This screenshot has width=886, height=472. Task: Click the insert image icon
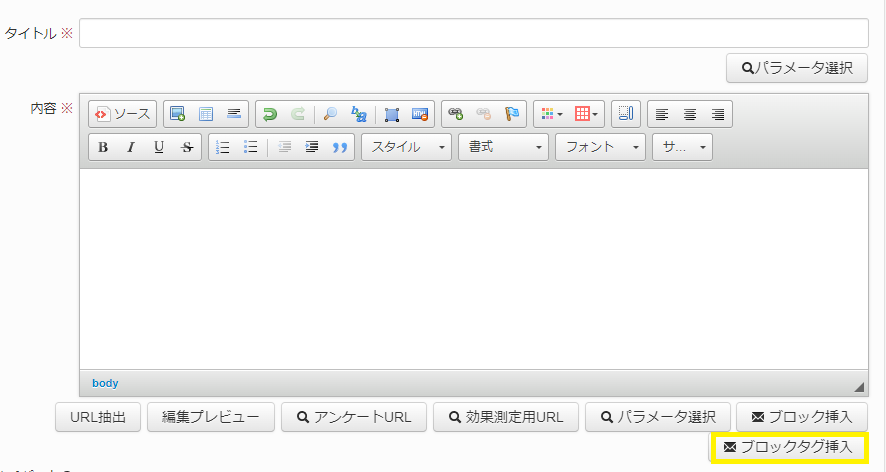pyautogui.click(x=177, y=114)
